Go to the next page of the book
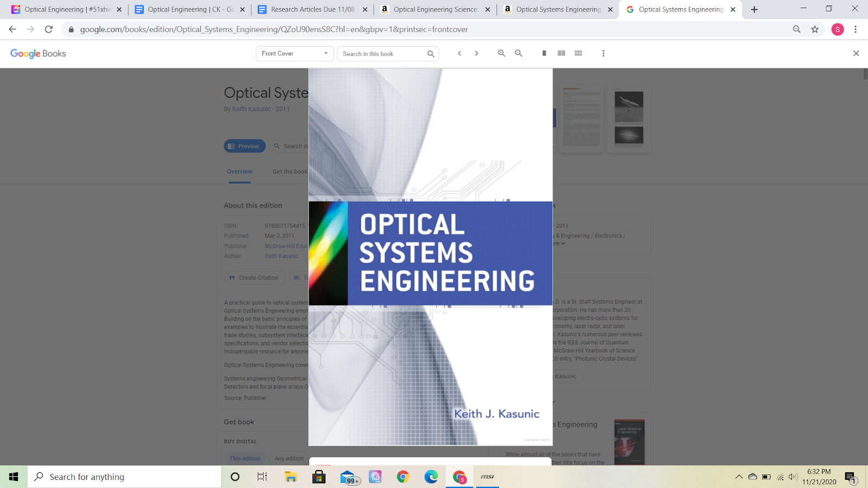The height and width of the screenshot is (488, 868). [x=476, y=53]
